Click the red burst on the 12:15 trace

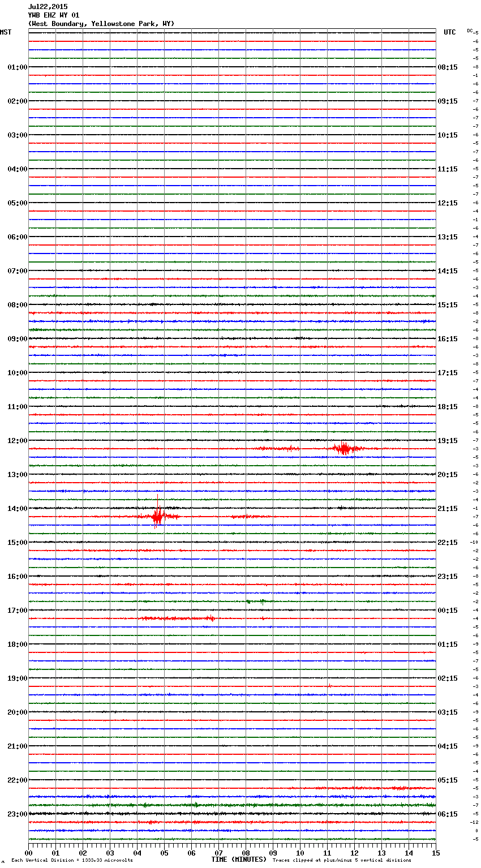coord(345,449)
